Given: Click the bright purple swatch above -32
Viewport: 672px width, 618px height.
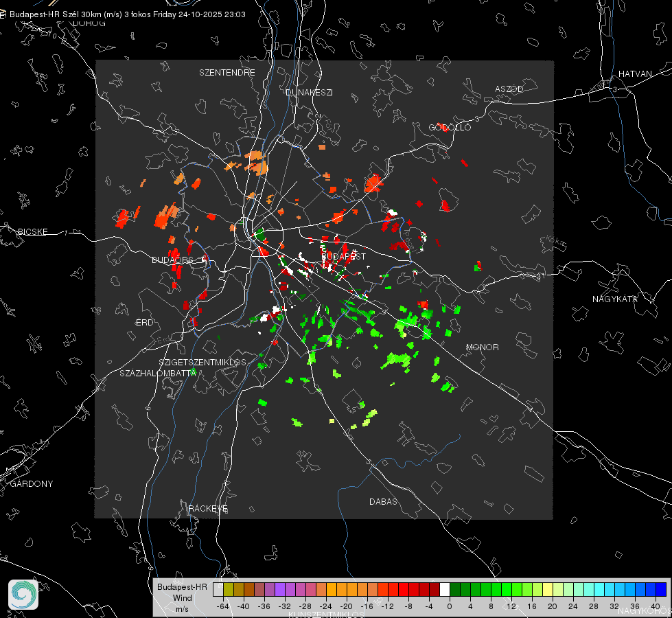Looking at the screenshot, I should tap(280, 590).
